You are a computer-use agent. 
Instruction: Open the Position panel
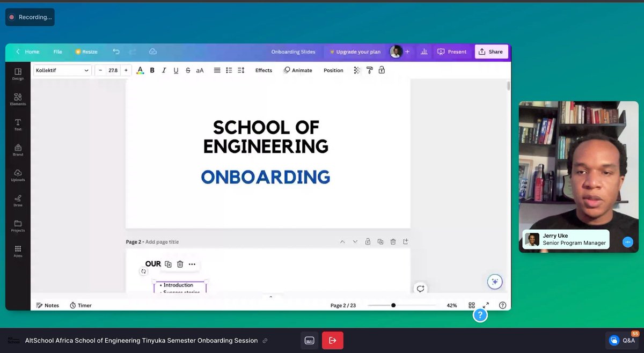tap(333, 70)
